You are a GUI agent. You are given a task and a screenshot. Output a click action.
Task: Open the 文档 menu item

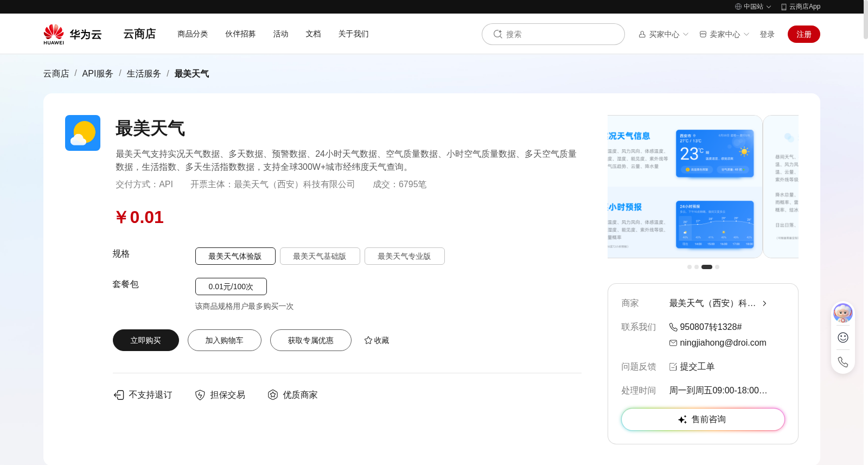[x=313, y=34]
